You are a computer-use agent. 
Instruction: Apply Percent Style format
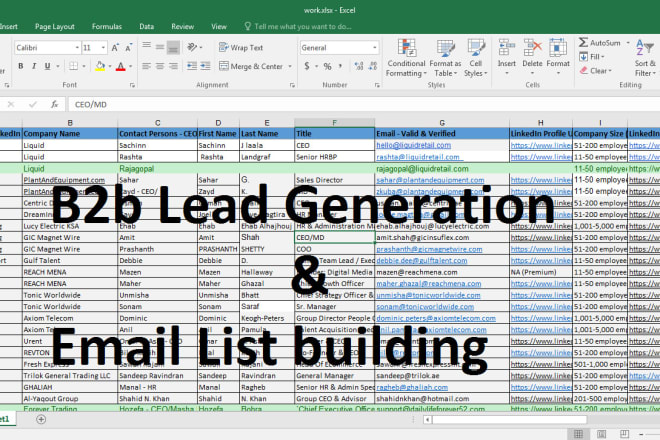click(327, 66)
